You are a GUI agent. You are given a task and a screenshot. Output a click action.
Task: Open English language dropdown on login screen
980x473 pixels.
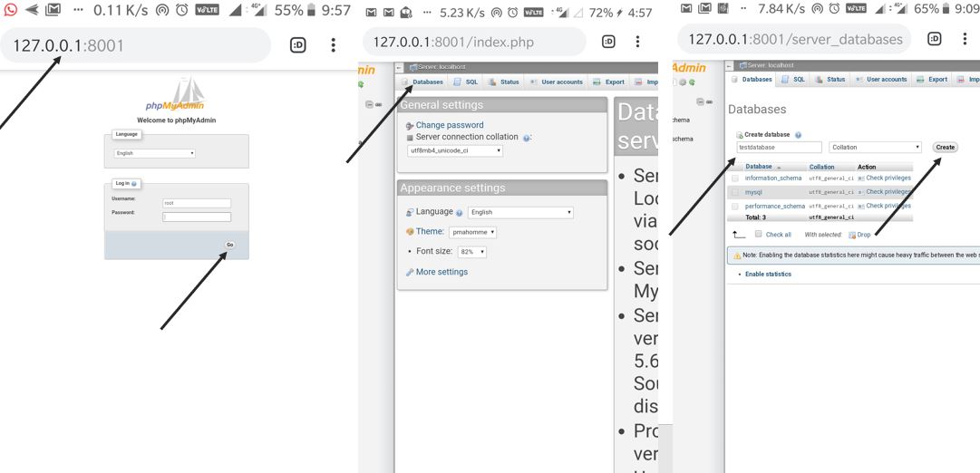click(154, 153)
